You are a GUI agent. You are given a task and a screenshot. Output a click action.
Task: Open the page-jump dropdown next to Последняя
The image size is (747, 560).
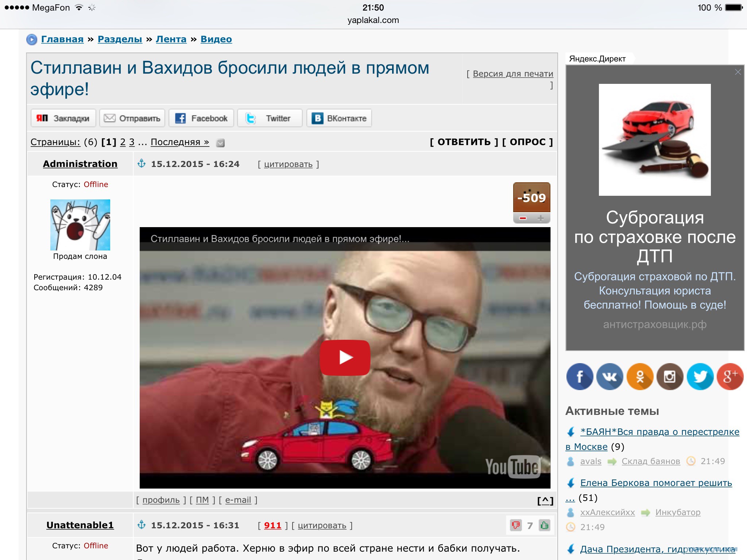(220, 143)
